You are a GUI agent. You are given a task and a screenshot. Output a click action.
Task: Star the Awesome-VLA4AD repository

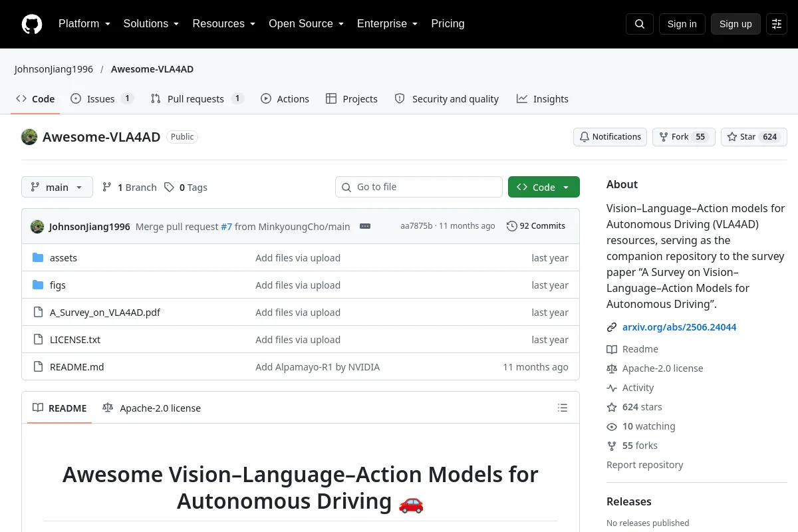pyautogui.click(x=754, y=137)
